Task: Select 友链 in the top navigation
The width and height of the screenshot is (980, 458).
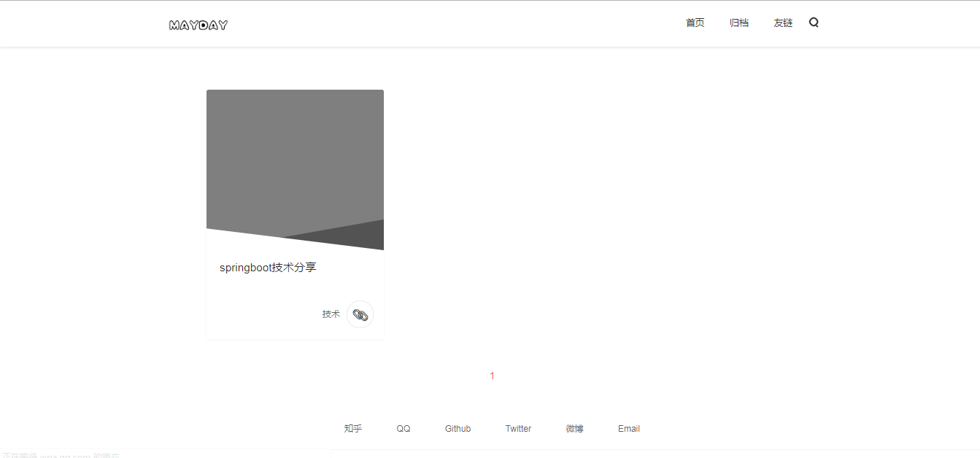Action: pos(782,23)
